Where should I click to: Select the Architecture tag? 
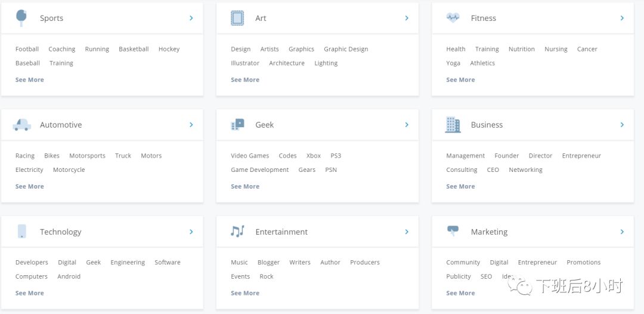click(x=287, y=63)
